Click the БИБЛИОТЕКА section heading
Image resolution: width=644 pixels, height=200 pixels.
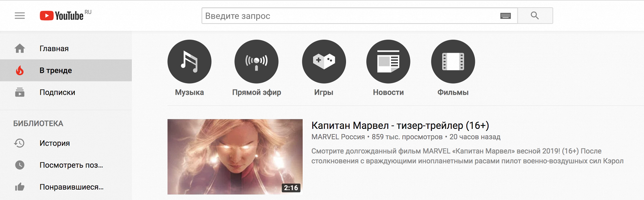[x=38, y=123]
